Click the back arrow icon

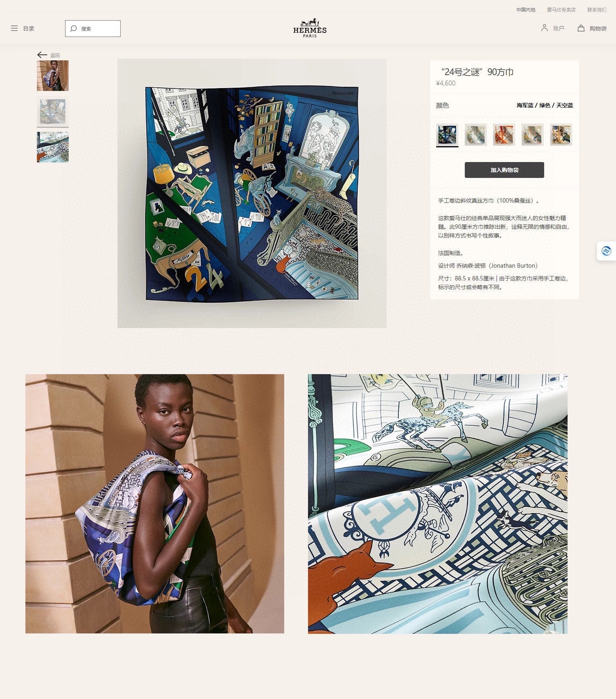click(42, 55)
